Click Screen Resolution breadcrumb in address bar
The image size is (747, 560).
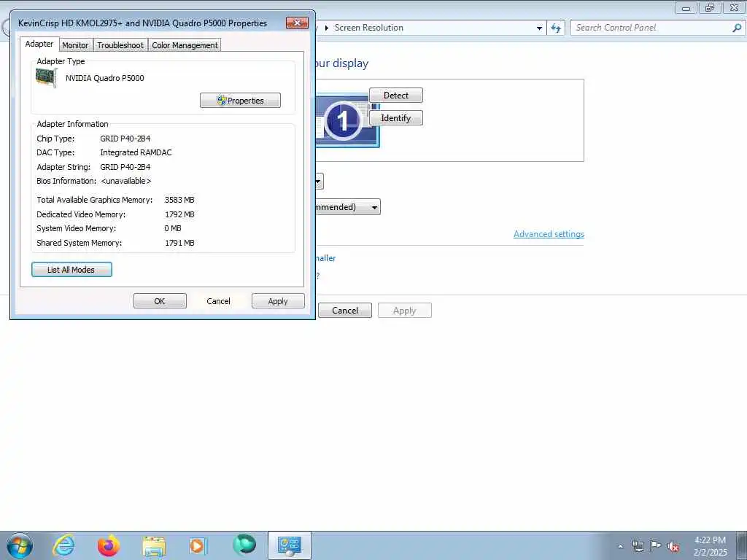tap(368, 28)
